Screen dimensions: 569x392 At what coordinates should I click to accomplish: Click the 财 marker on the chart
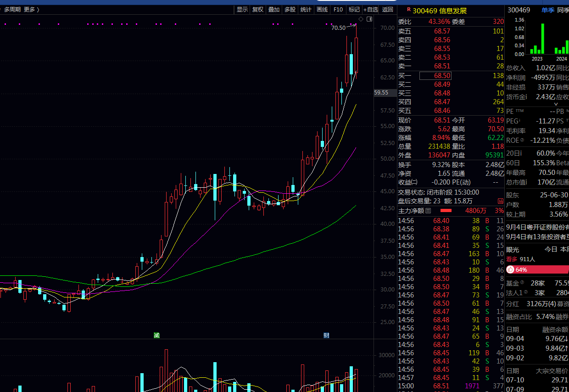[326, 335]
